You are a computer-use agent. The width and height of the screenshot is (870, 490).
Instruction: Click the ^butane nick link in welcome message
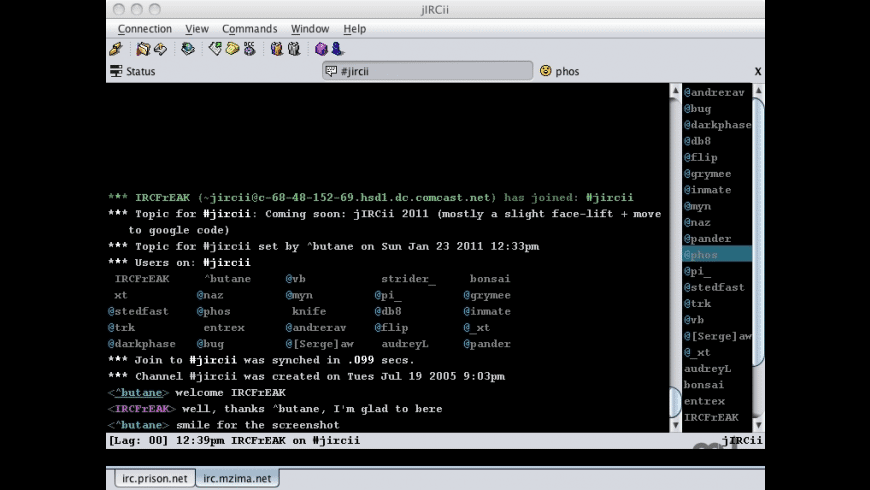pos(139,392)
